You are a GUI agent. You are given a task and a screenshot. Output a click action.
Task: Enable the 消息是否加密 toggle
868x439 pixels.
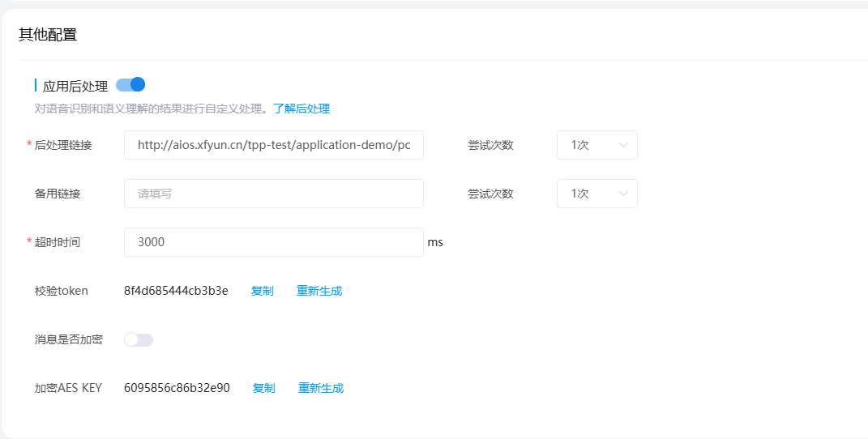139,340
